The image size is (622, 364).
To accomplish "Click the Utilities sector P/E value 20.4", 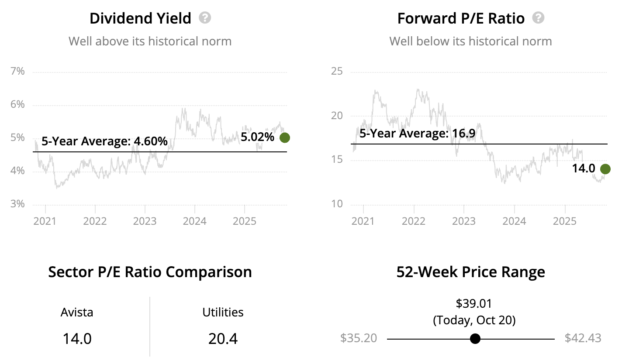I will [x=223, y=339].
